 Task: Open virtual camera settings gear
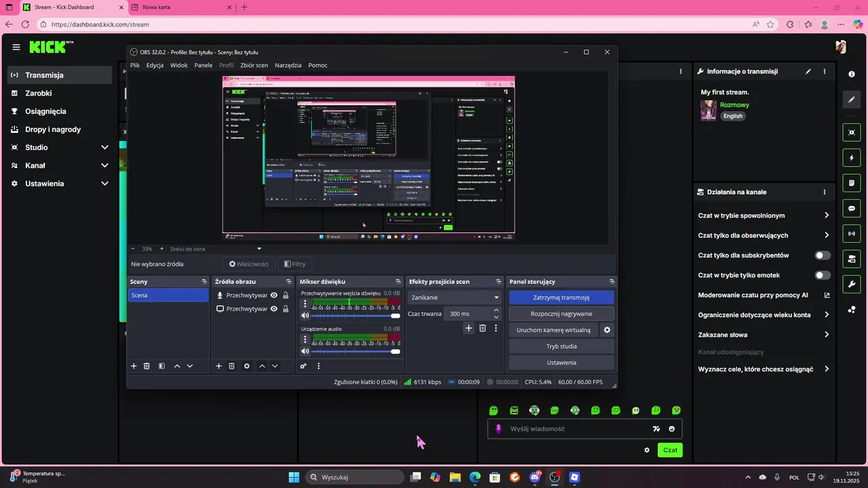pyautogui.click(x=608, y=330)
